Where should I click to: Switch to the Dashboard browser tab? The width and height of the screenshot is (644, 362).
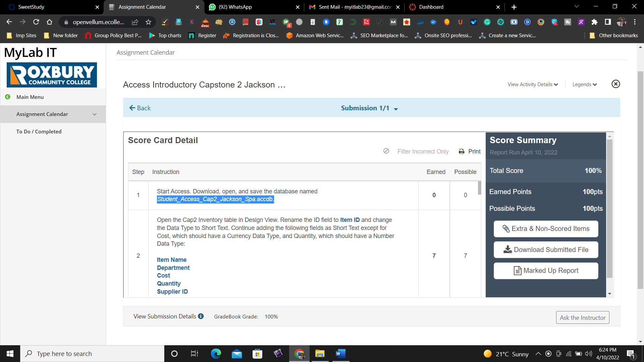(454, 7)
